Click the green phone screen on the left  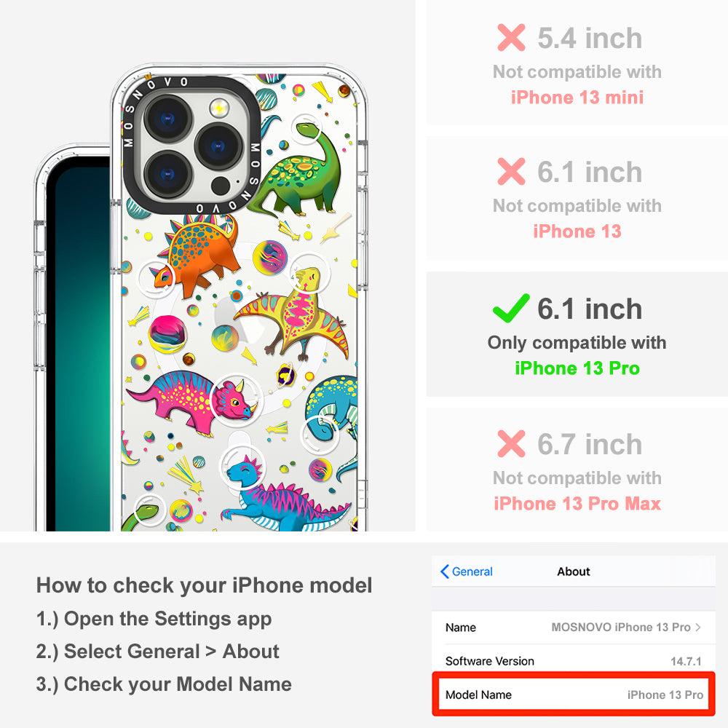79,344
